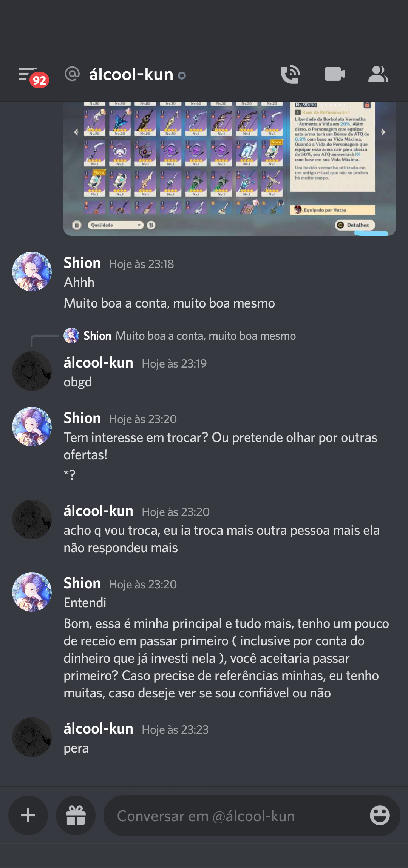Show the members list icon
This screenshot has width=408, height=868.
pyautogui.click(x=378, y=74)
